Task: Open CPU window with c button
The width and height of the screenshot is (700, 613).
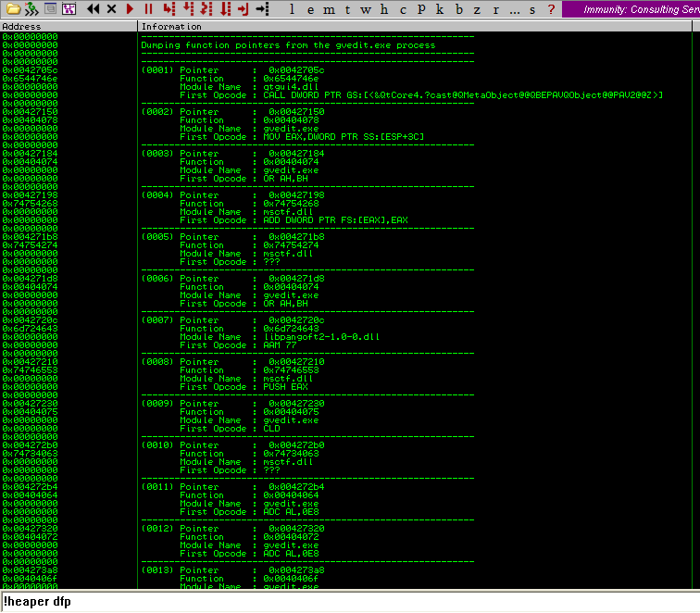Action: 403,10
